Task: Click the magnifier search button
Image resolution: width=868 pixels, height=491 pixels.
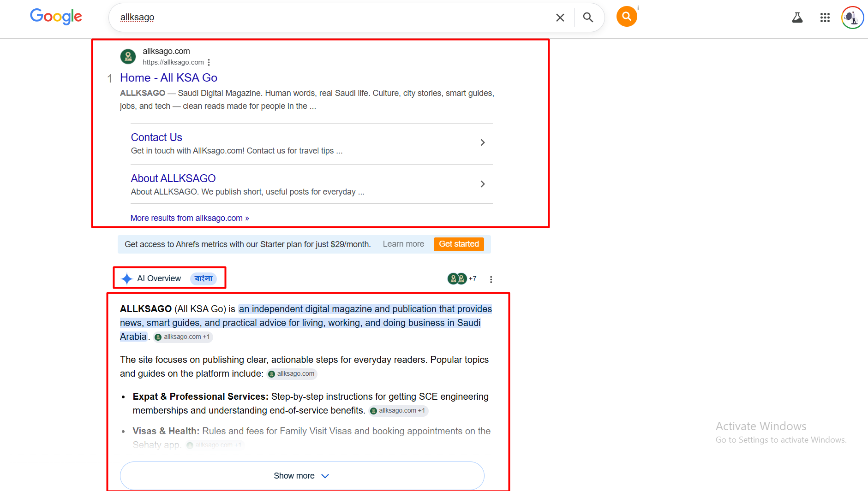Action: point(588,18)
